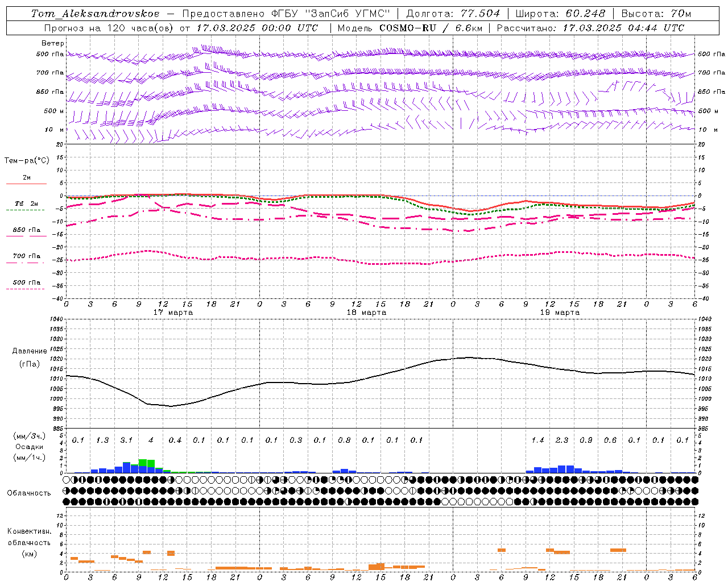
Task: Select the model name COSMO-RU / 6.6км
Action: point(431,28)
